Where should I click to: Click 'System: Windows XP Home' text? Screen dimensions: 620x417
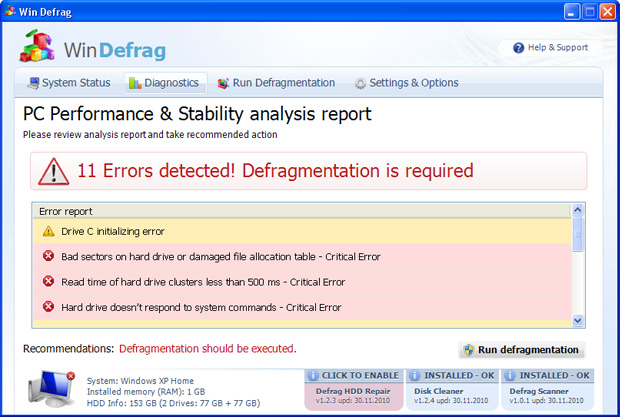140,381
